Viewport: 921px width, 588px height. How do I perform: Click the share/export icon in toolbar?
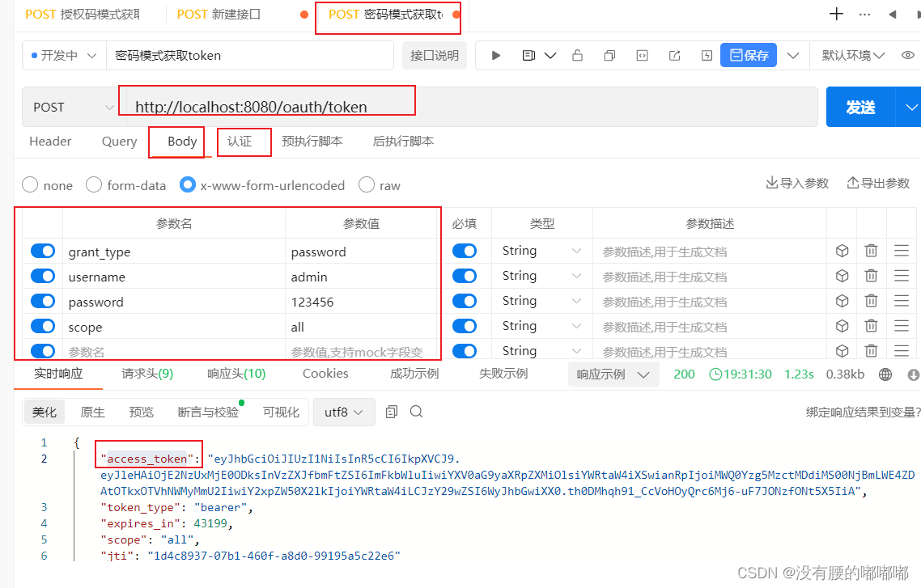(x=674, y=56)
